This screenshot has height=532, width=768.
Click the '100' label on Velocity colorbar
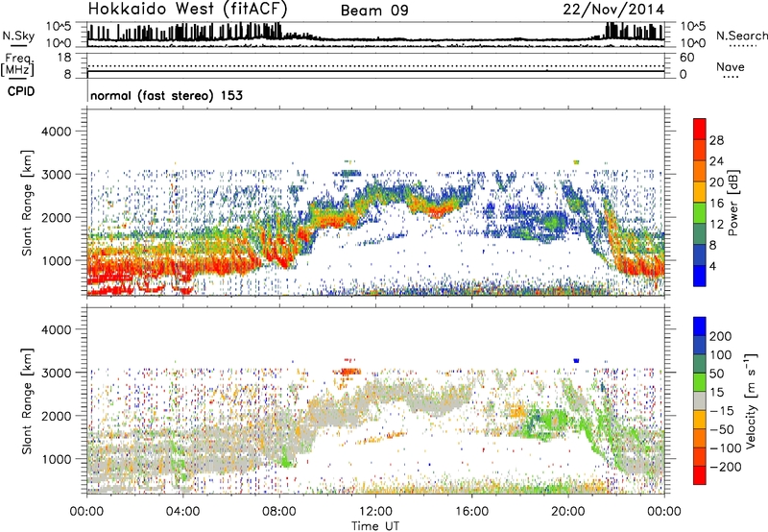[x=721, y=355]
